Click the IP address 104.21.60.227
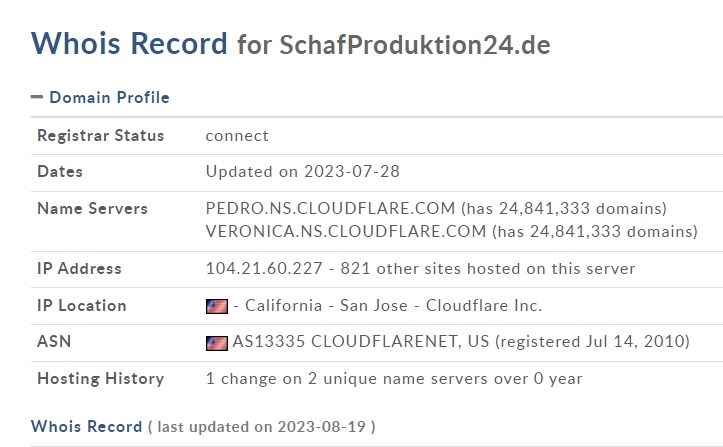Screen dimensions: 723x447 click(x=264, y=269)
